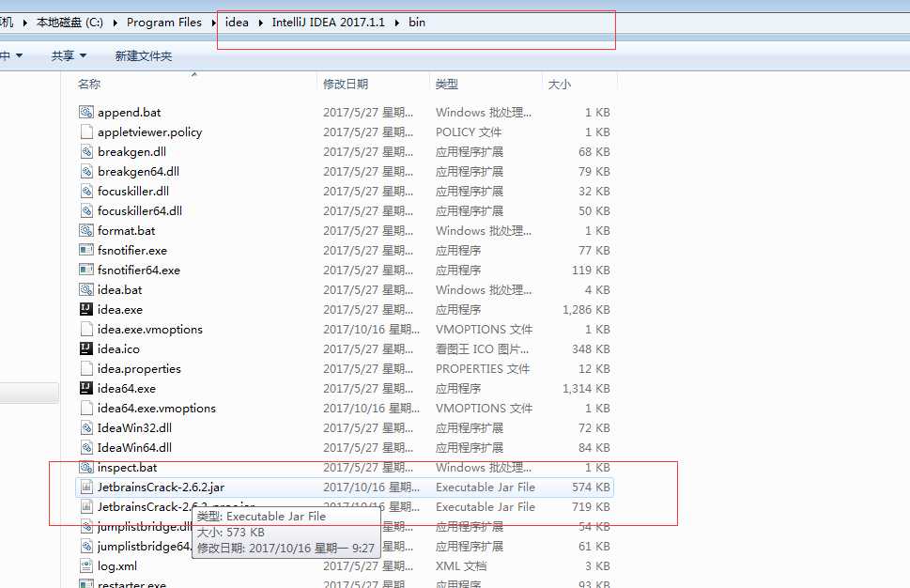Click the 719 KB size cell
The image size is (910, 588).
pos(591,506)
